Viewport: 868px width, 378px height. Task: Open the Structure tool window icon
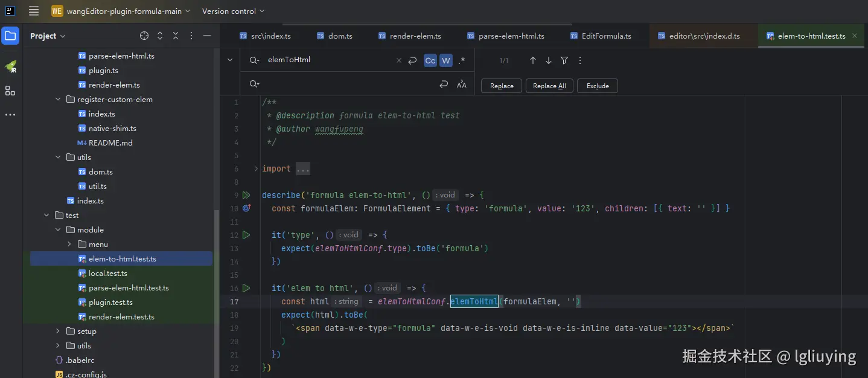[10, 91]
